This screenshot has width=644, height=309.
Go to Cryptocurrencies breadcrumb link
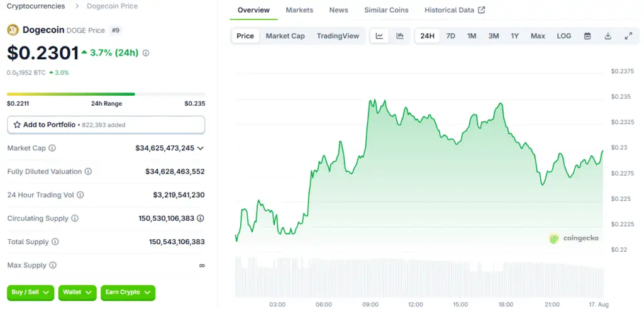(36, 6)
